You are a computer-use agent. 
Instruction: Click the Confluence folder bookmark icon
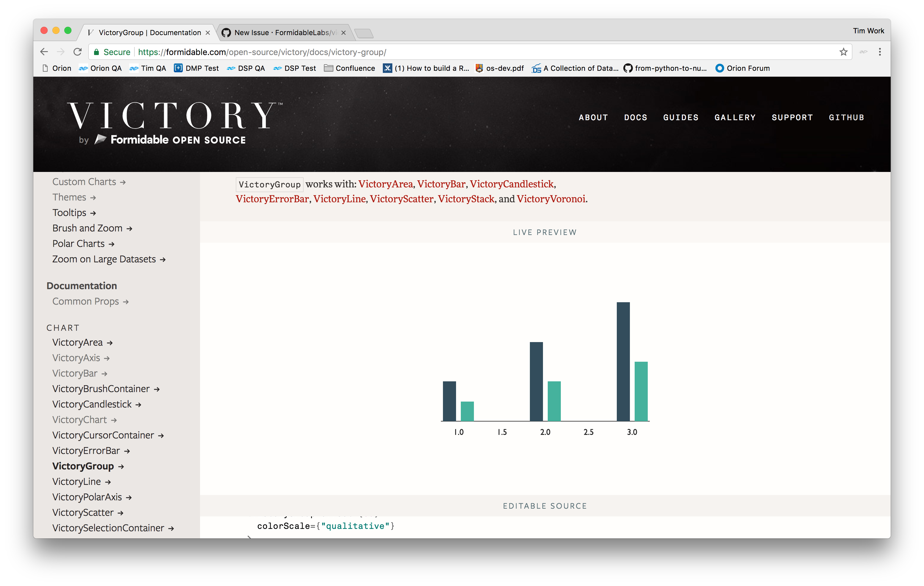pos(328,68)
